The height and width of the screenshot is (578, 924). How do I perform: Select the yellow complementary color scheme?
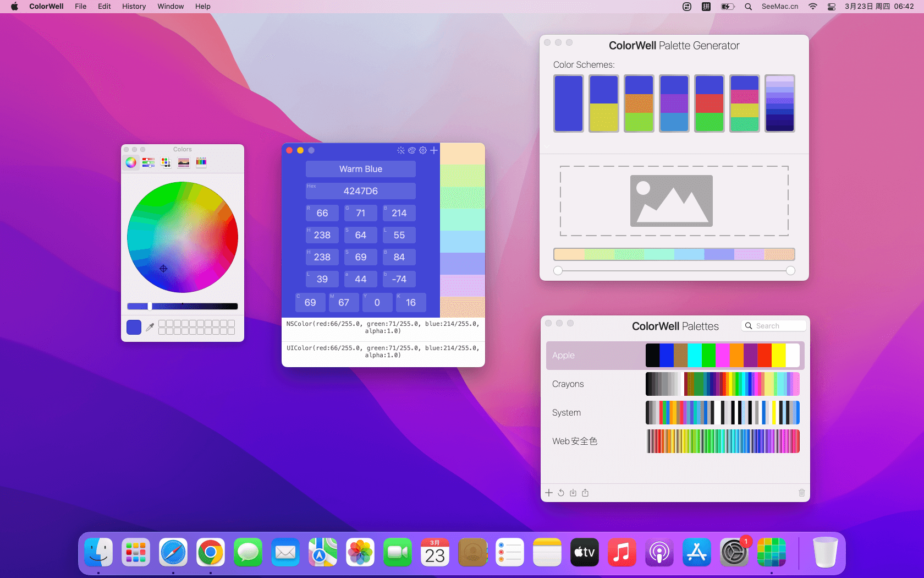click(x=604, y=103)
